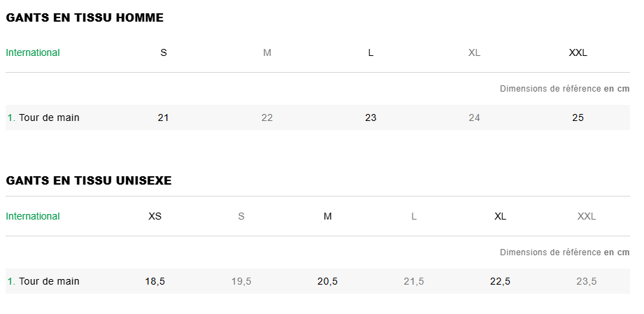This screenshot has width=644, height=314.
Task: Select size XXL in unisex gloves table
Action: (587, 216)
